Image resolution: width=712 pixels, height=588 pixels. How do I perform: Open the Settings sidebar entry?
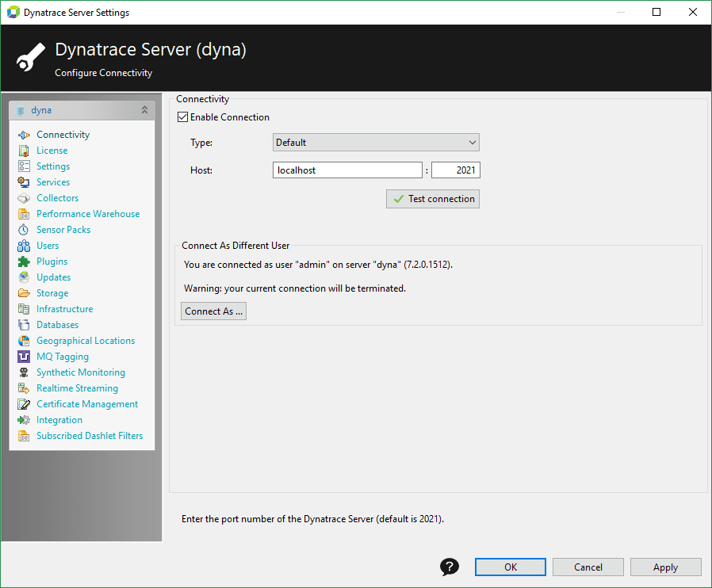coord(53,166)
